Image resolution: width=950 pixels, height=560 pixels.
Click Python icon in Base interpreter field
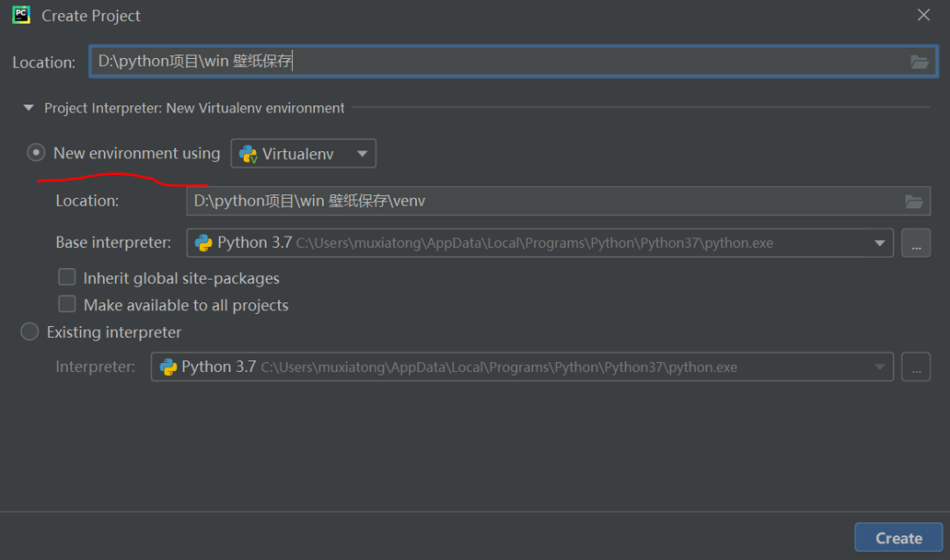click(204, 244)
